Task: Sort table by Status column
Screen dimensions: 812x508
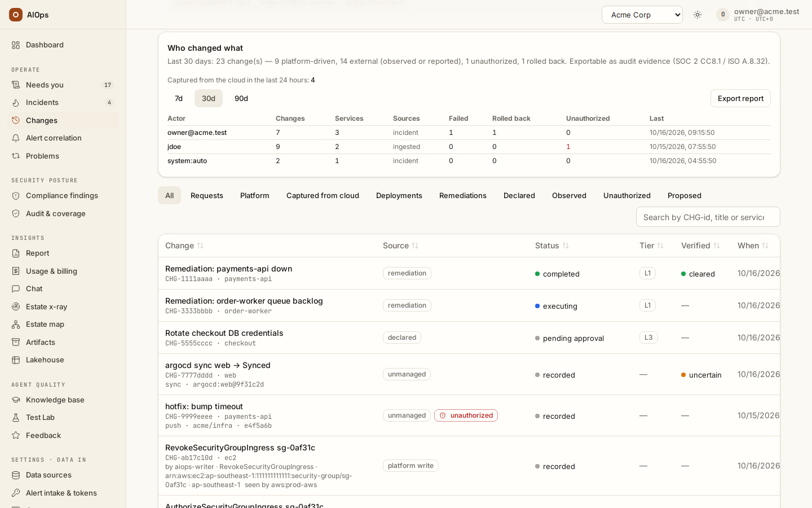Action: [552, 246]
